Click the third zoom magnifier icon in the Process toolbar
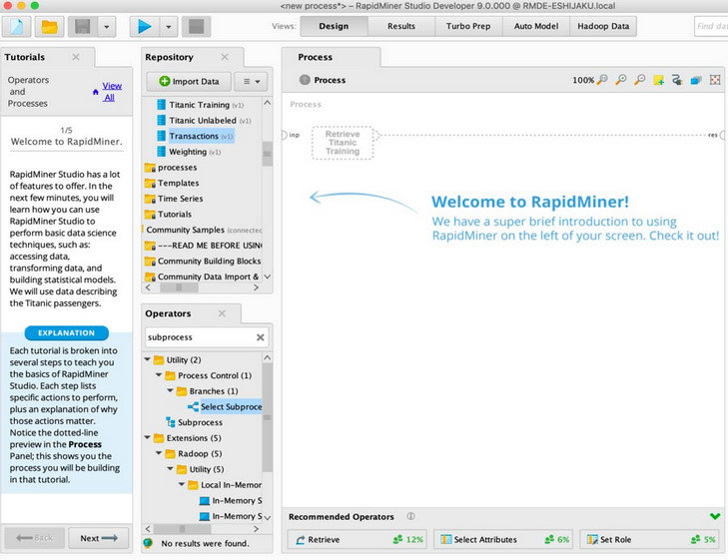Screen dimensions: 728x560 pos(640,80)
